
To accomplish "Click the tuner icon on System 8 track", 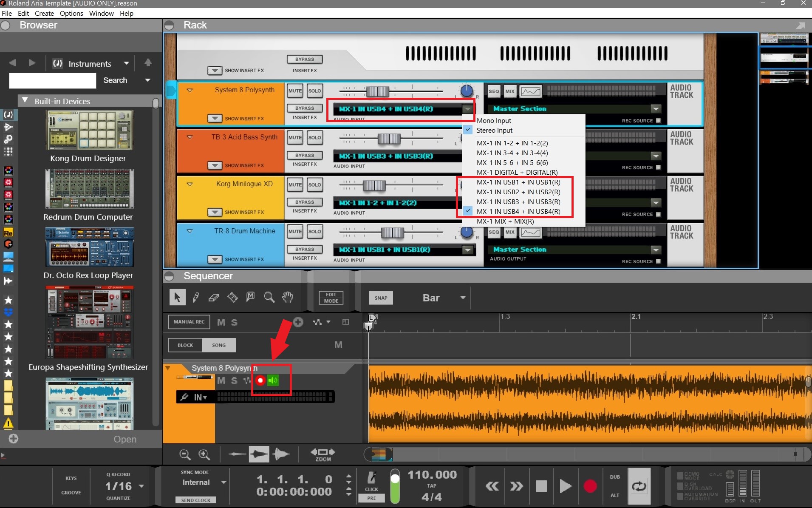I will point(184,397).
